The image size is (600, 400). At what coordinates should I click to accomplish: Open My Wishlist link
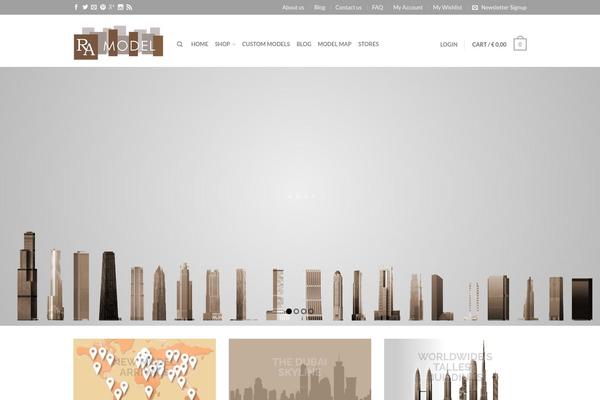[x=447, y=7]
